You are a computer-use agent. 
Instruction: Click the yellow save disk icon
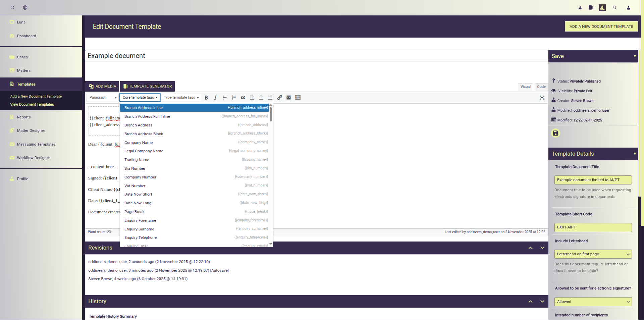[x=555, y=133]
